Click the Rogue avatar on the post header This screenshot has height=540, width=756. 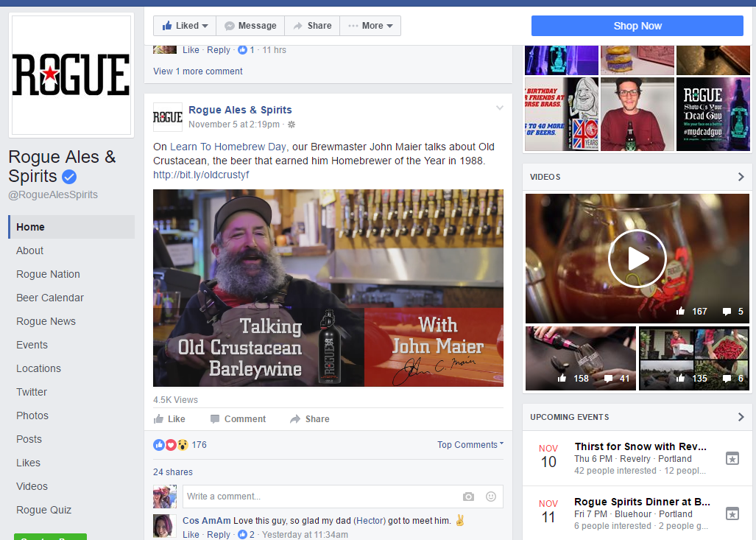168,117
